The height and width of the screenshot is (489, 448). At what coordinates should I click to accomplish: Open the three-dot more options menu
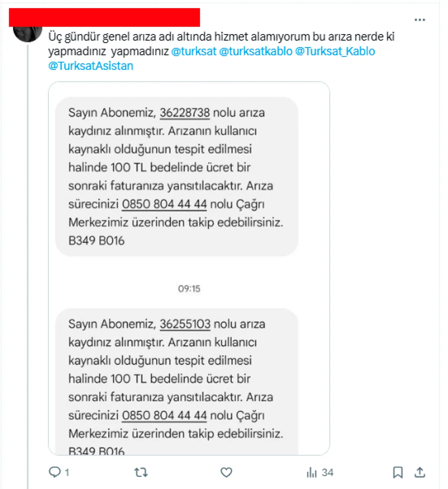pyautogui.click(x=420, y=20)
